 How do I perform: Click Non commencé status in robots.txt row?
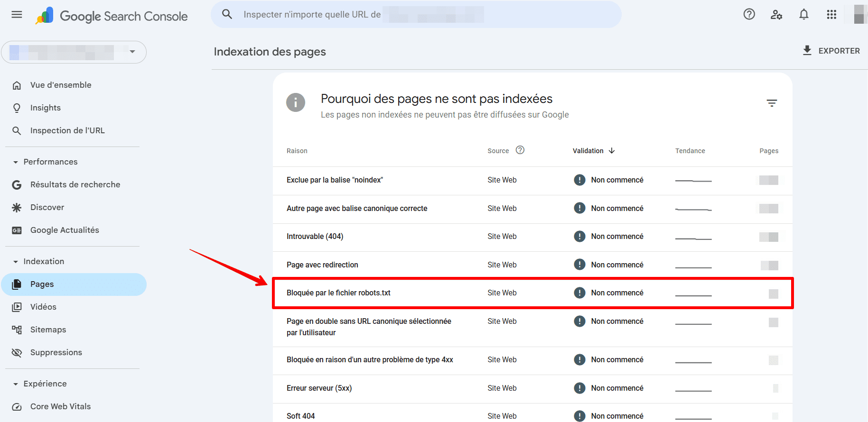(x=617, y=293)
